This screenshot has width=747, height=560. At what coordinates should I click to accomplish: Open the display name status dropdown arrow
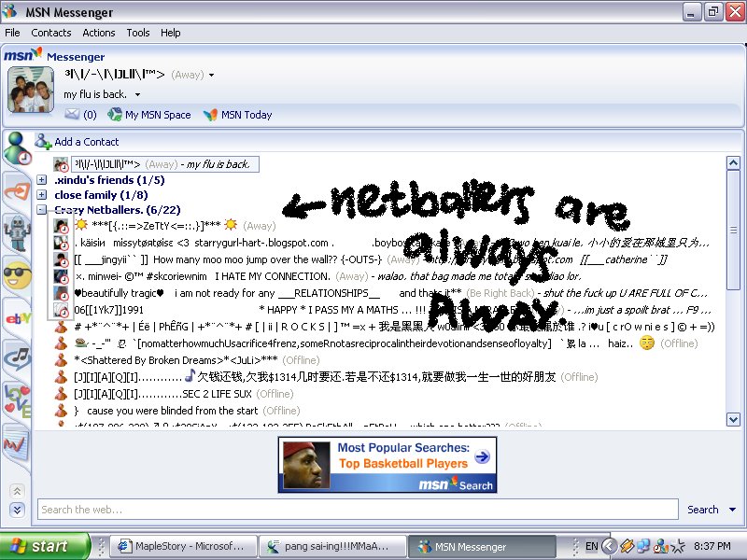212,76
